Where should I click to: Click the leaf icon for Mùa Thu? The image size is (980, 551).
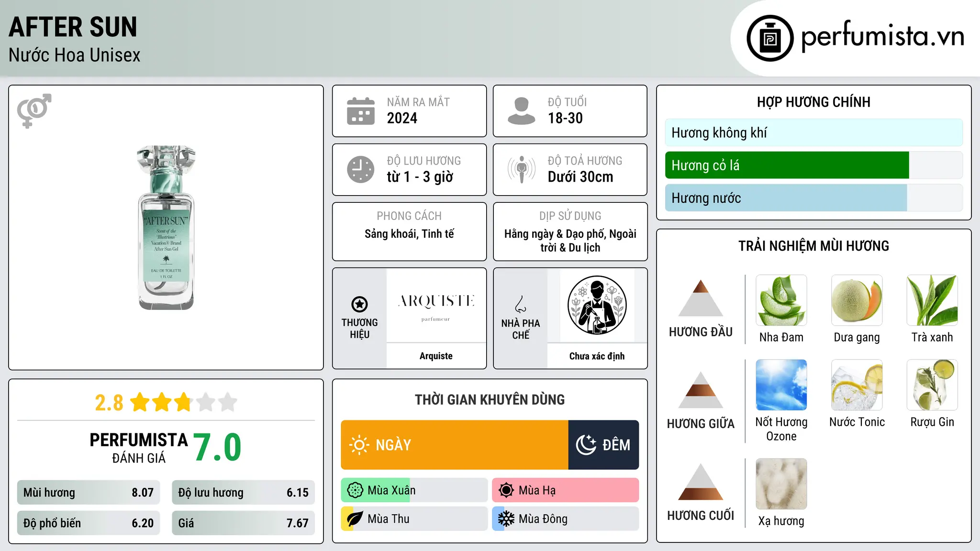pyautogui.click(x=355, y=519)
